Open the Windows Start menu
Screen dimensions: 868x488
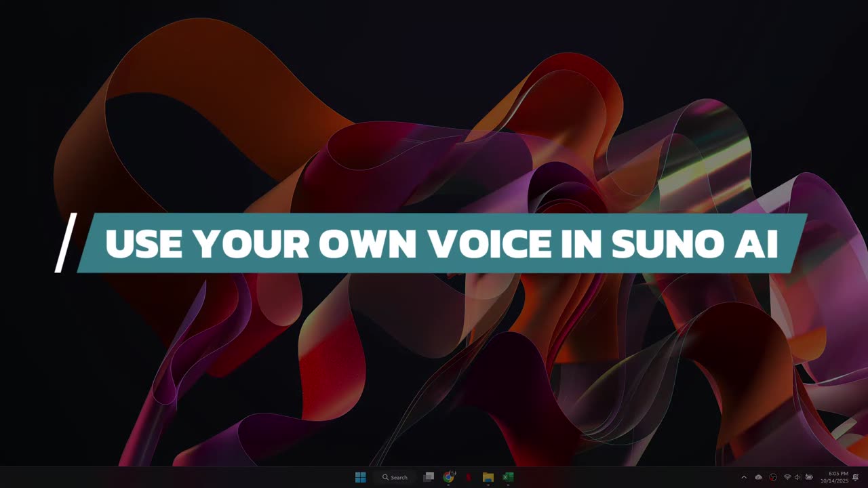point(360,477)
